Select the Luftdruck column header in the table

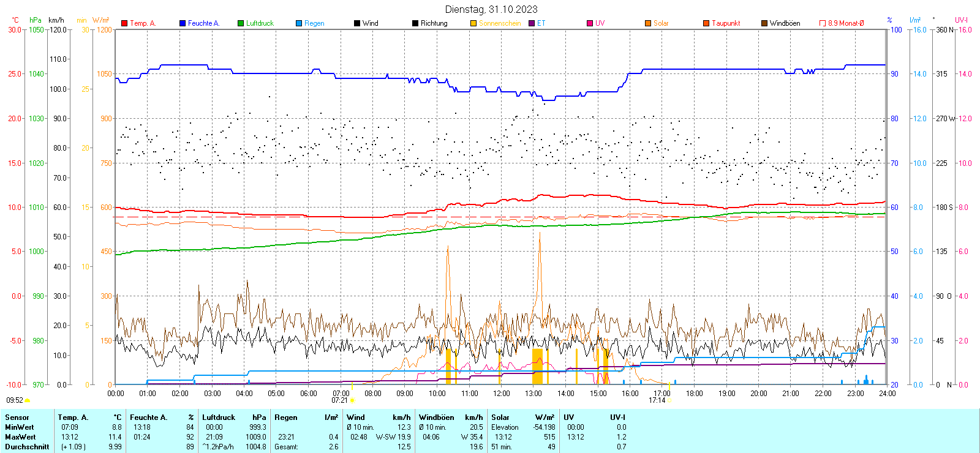tap(219, 417)
